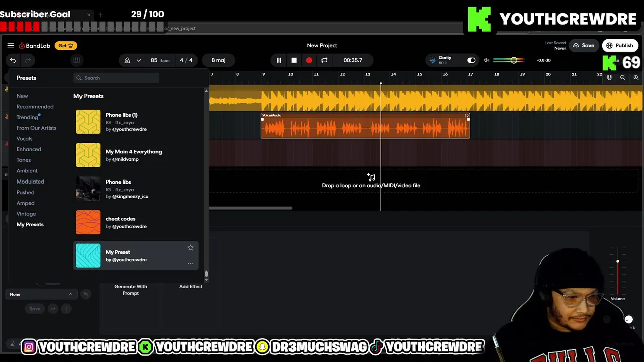Select the Amped presets category
Image resolution: width=644 pixels, height=362 pixels.
[25, 203]
